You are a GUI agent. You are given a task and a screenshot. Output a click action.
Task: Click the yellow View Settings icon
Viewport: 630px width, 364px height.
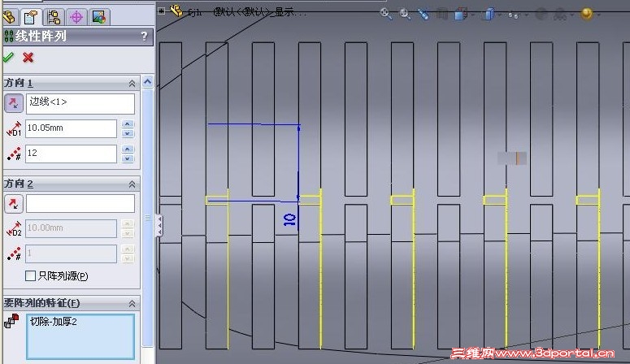pos(587,14)
